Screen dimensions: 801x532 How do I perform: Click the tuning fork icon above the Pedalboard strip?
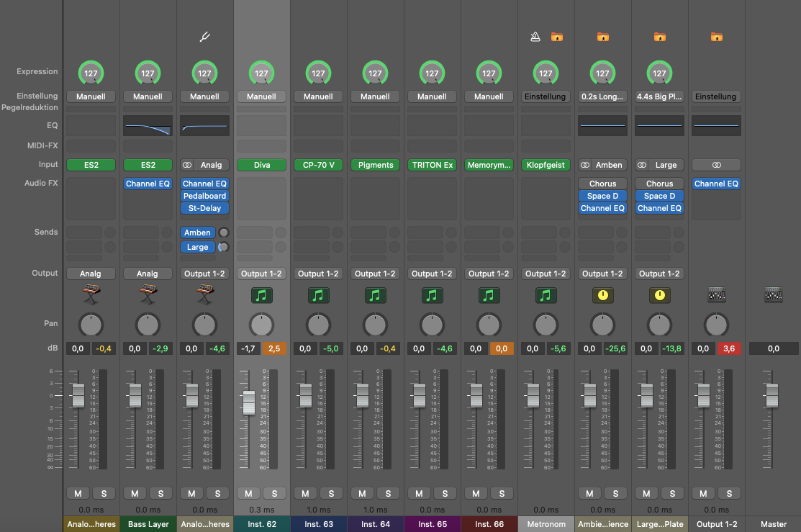[x=205, y=37]
